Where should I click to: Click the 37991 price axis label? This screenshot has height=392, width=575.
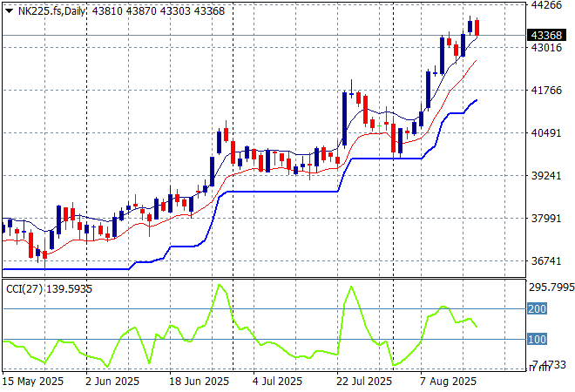pyautogui.click(x=546, y=219)
